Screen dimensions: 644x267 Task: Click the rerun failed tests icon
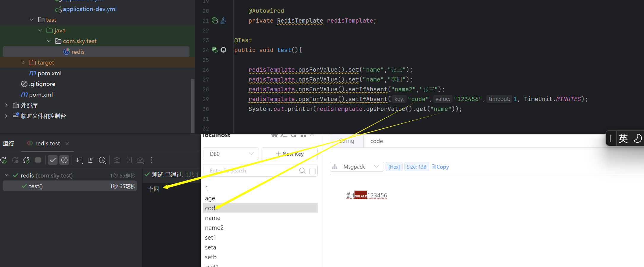(x=15, y=160)
